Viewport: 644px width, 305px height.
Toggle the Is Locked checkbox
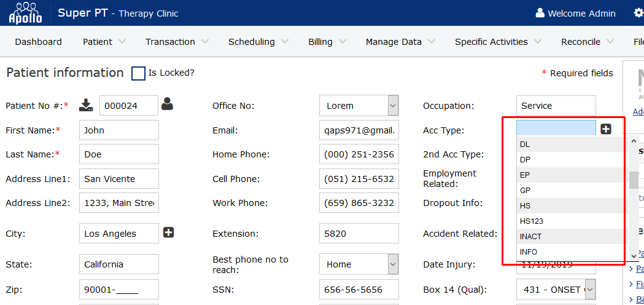click(139, 73)
